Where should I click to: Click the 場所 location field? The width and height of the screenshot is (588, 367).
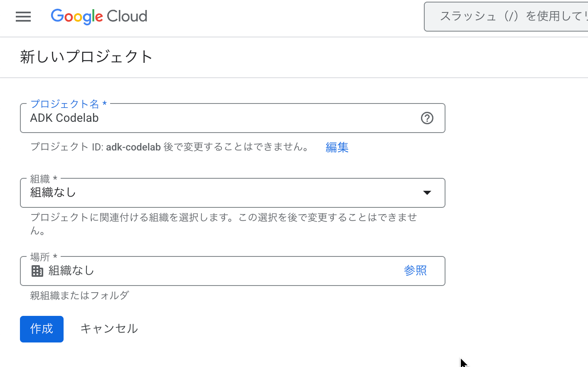(x=233, y=271)
